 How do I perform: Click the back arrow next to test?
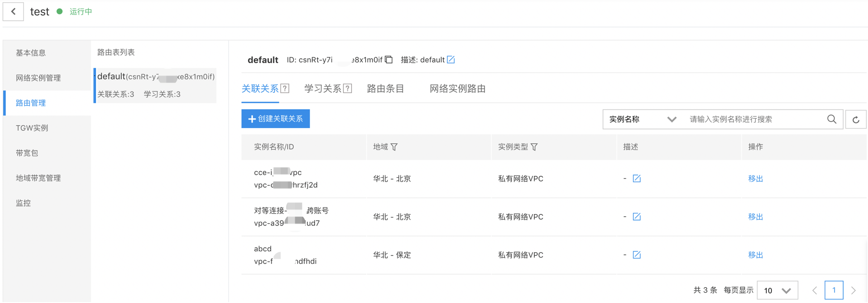point(14,12)
